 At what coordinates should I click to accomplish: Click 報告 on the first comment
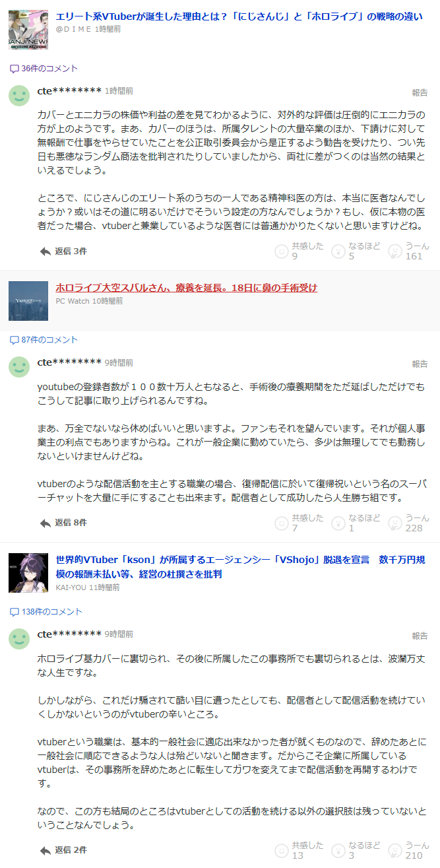(420, 93)
